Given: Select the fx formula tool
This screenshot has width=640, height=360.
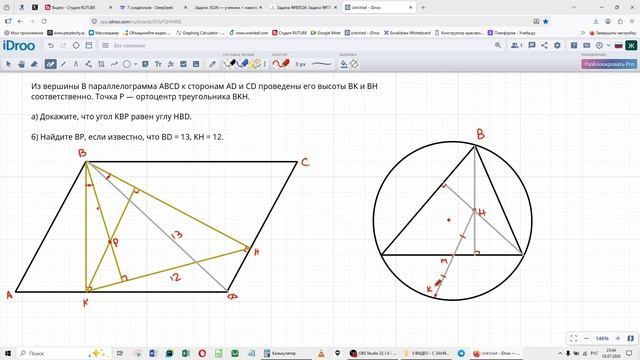Looking at the screenshot, I should coord(171,64).
